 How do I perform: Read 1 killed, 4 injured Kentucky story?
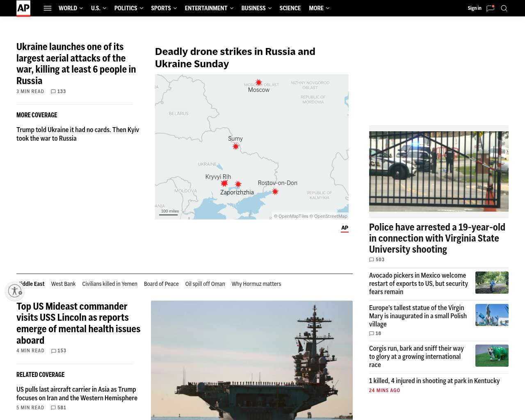[434, 381]
